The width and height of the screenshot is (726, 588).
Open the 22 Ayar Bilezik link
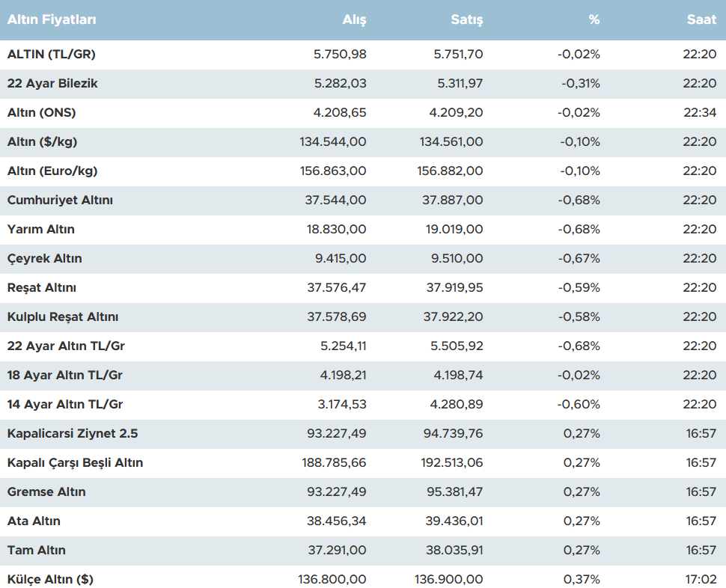pyautogui.click(x=52, y=84)
